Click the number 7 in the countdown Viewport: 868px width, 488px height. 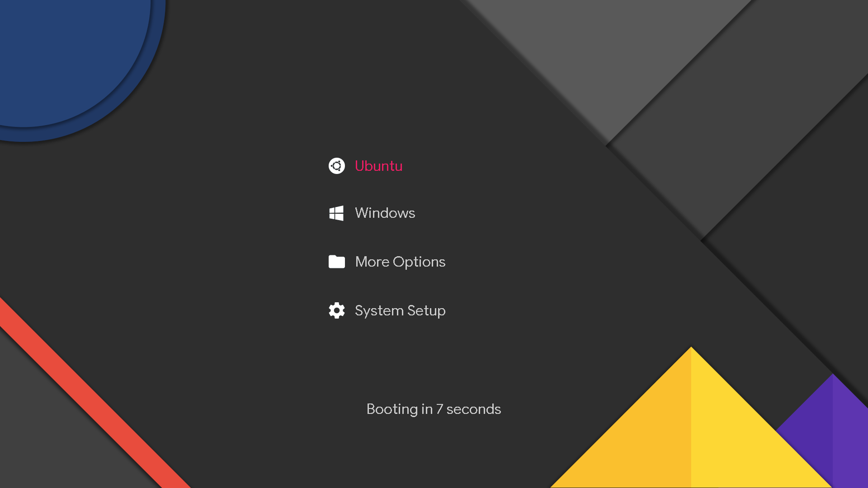(439, 409)
